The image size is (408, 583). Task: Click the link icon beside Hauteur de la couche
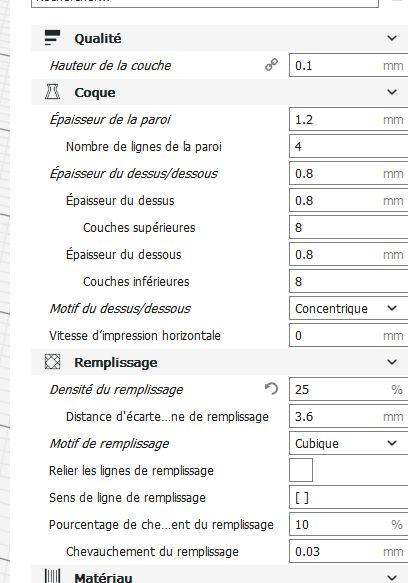tap(271, 65)
